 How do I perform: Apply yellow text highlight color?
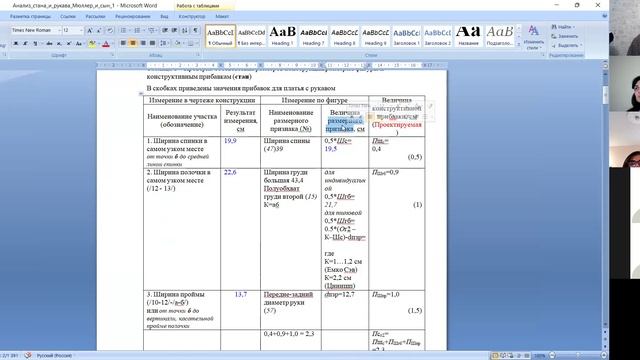click(x=91, y=43)
